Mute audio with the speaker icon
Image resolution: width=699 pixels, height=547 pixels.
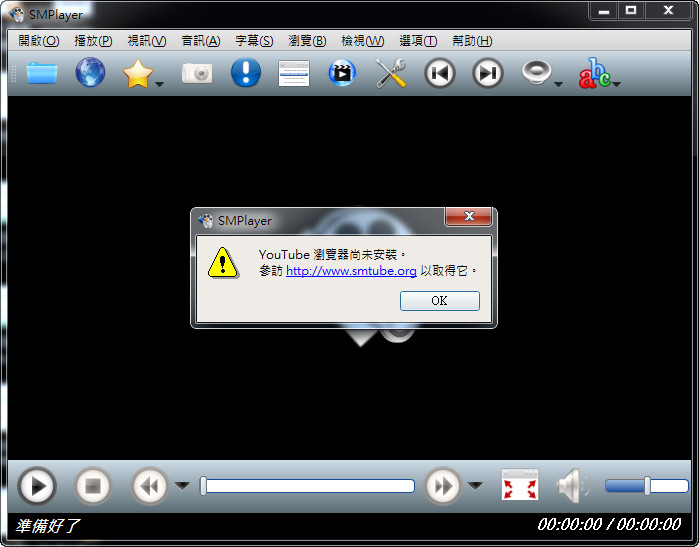tap(573, 485)
